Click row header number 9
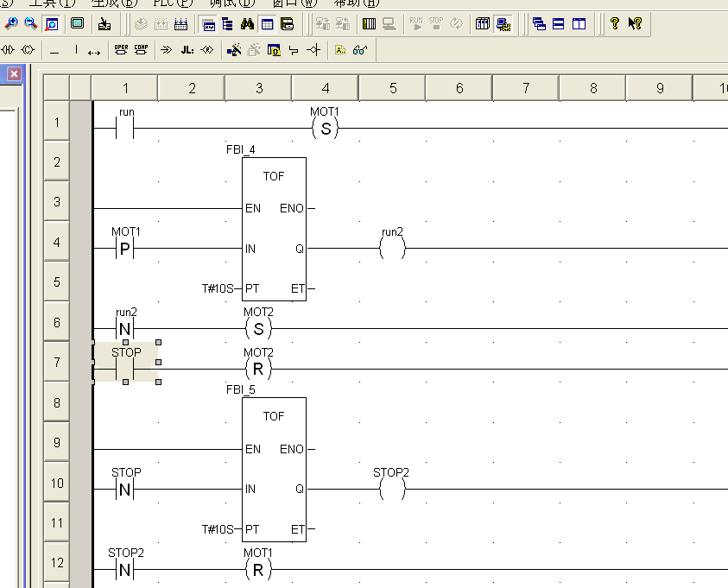The image size is (728, 588). tap(57, 443)
